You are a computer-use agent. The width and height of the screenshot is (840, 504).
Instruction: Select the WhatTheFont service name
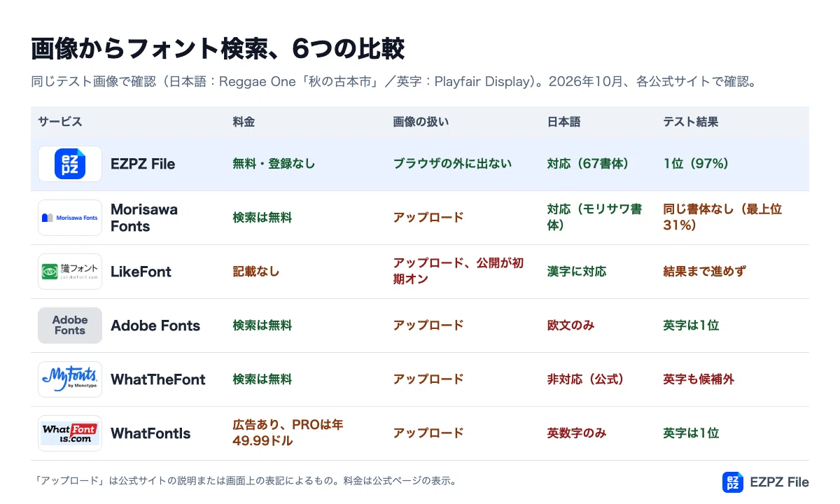[x=158, y=379]
